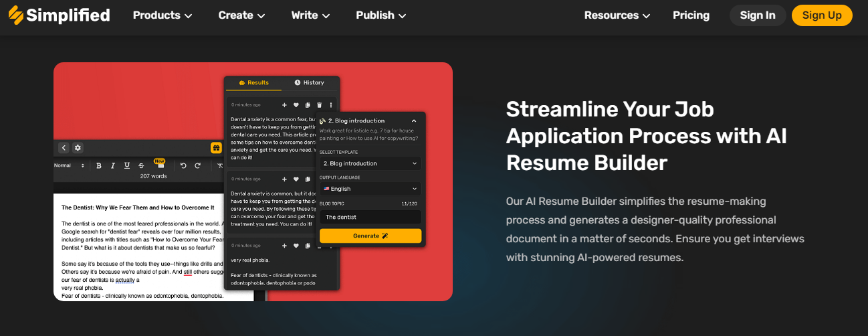Image resolution: width=868 pixels, height=336 pixels.
Task: Expand the Products menu
Action: [x=162, y=15]
